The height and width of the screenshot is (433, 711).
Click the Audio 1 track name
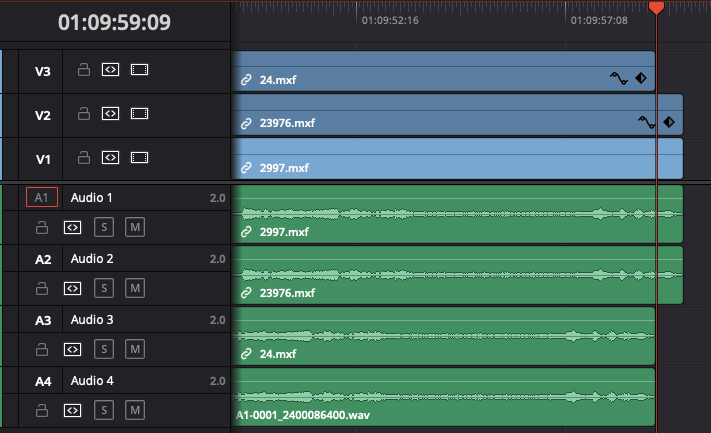point(92,198)
